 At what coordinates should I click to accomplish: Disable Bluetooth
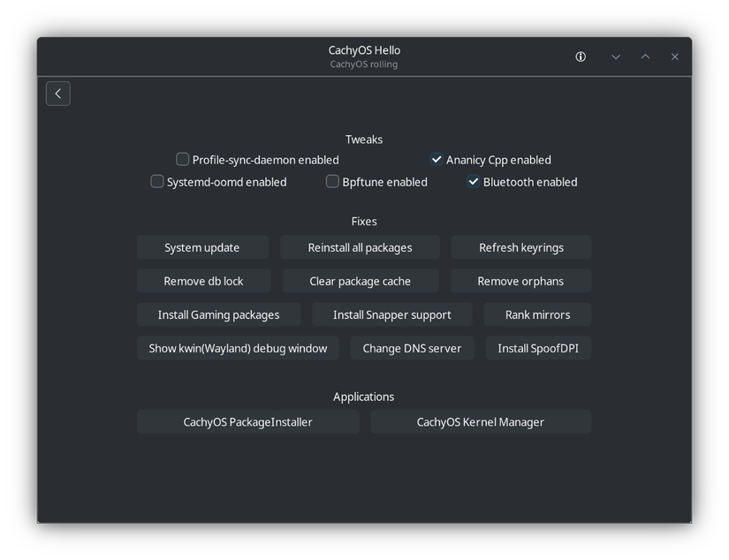click(x=474, y=181)
